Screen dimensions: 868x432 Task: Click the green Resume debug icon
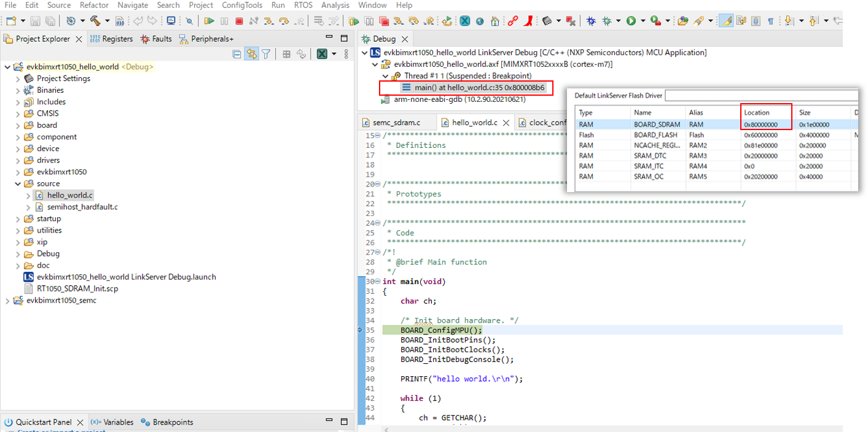click(209, 21)
